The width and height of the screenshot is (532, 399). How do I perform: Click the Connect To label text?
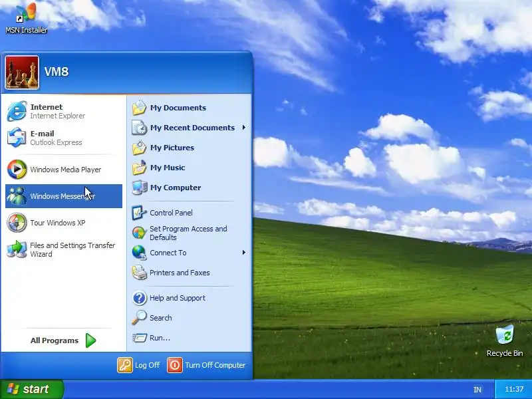point(168,253)
